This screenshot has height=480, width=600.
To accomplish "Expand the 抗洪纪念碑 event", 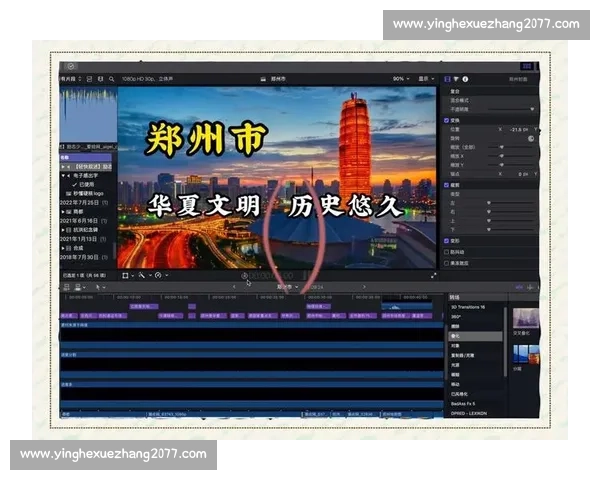I will (63, 230).
